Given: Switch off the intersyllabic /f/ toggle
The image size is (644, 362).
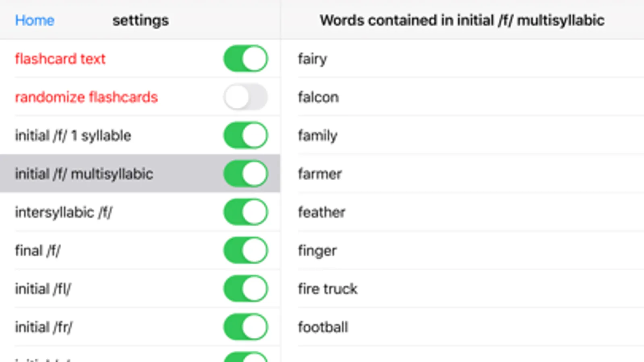Looking at the screenshot, I should 246,212.
